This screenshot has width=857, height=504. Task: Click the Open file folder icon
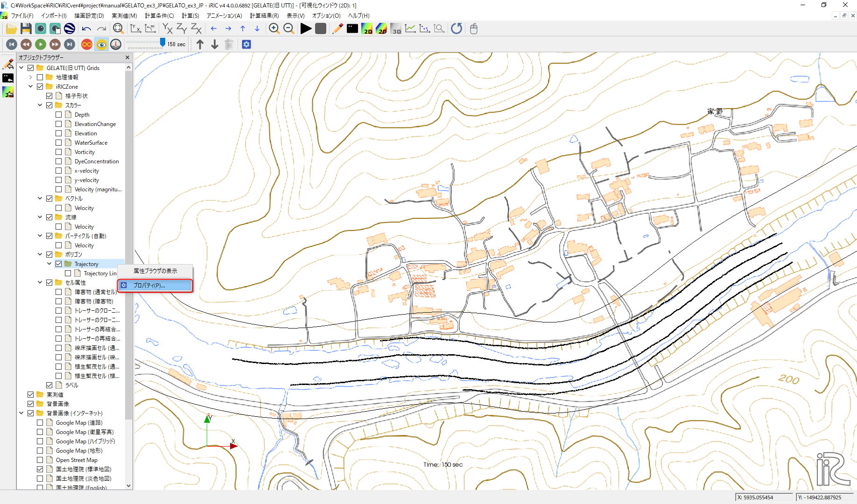click(11, 29)
